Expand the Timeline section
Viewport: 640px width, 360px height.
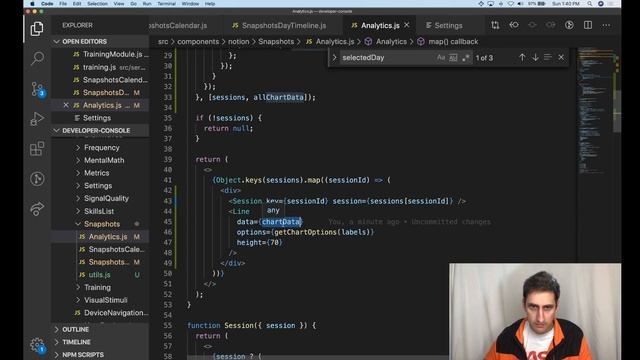[76, 342]
